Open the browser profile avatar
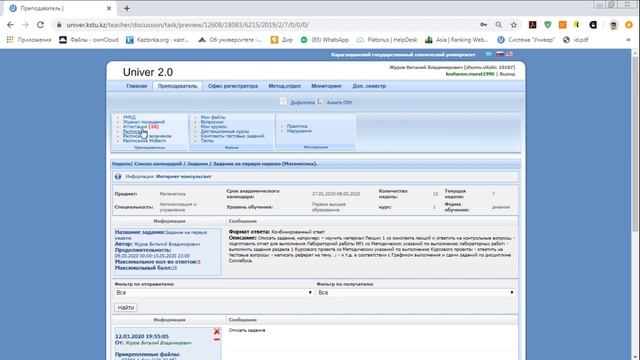This screenshot has height=360, width=640. pos(613,25)
